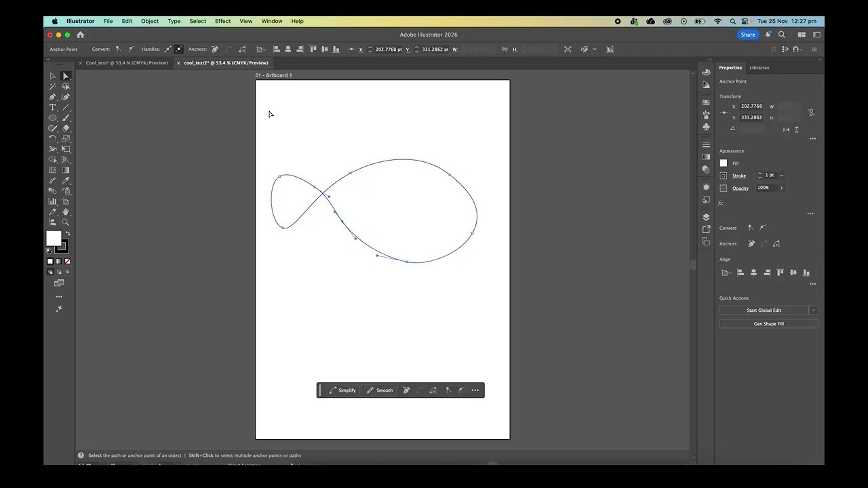Toggle constrain width and height proportions link
The height and width of the screenshot is (488, 868).
point(811,113)
